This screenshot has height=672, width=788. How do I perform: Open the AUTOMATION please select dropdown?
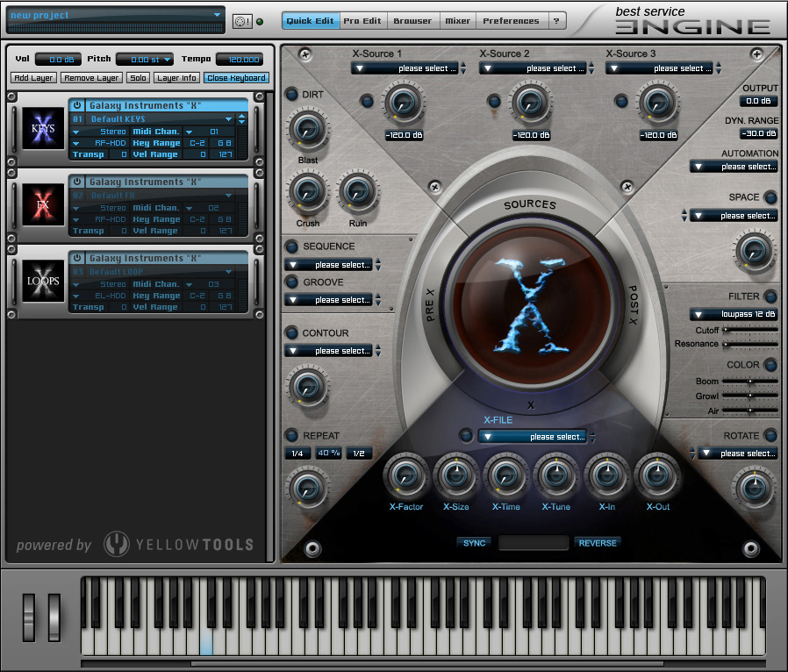coord(734,167)
